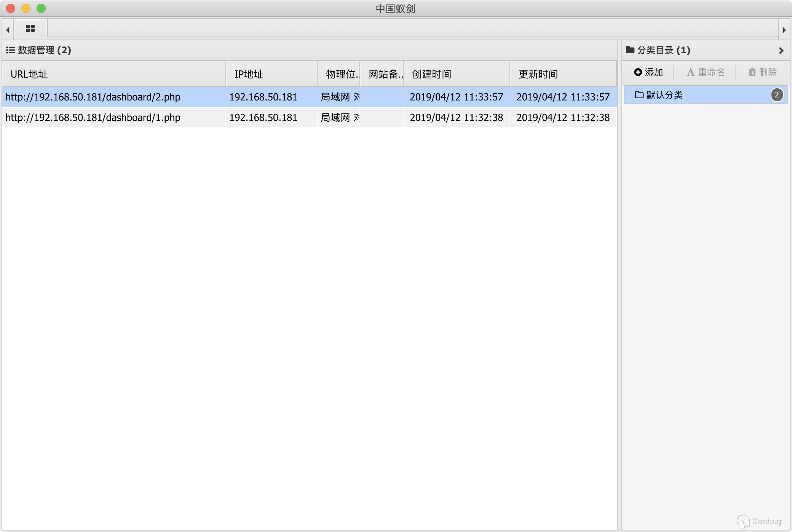The height and width of the screenshot is (532, 792).
Task: Click creation time 2019/04/12 11:33:57 cell
Action: point(457,97)
